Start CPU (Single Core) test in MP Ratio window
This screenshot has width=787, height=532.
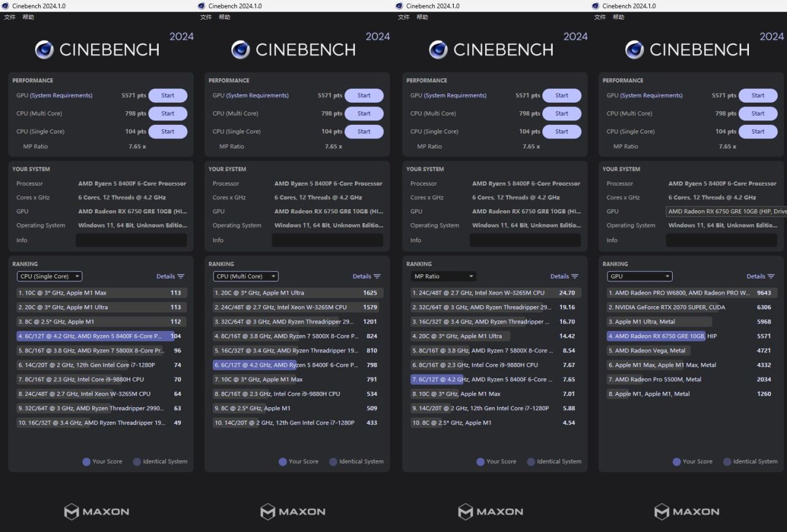pos(562,132)
